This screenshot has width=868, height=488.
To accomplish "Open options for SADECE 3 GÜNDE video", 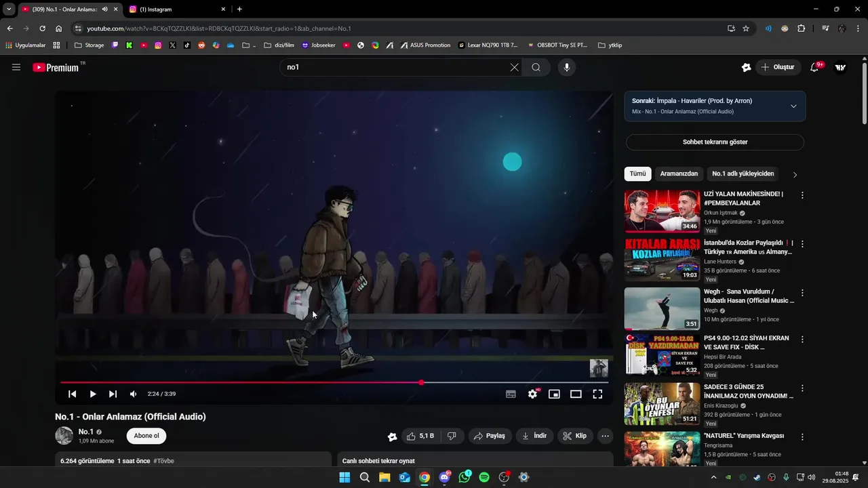I will point(802,388).
